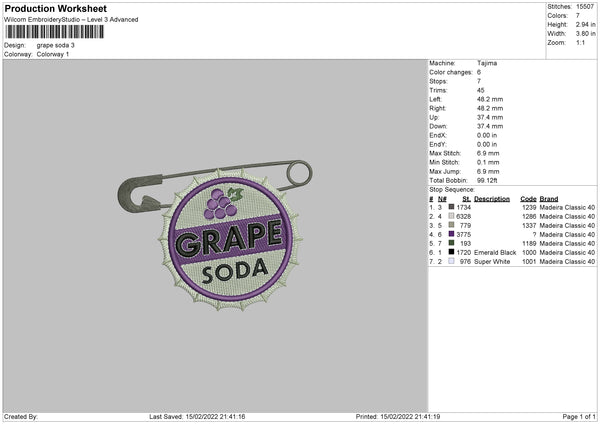The height and width of the screenshot is (424, 600).
Task: Click the design name 'grape soda 3'
Action: click(55, 45)
